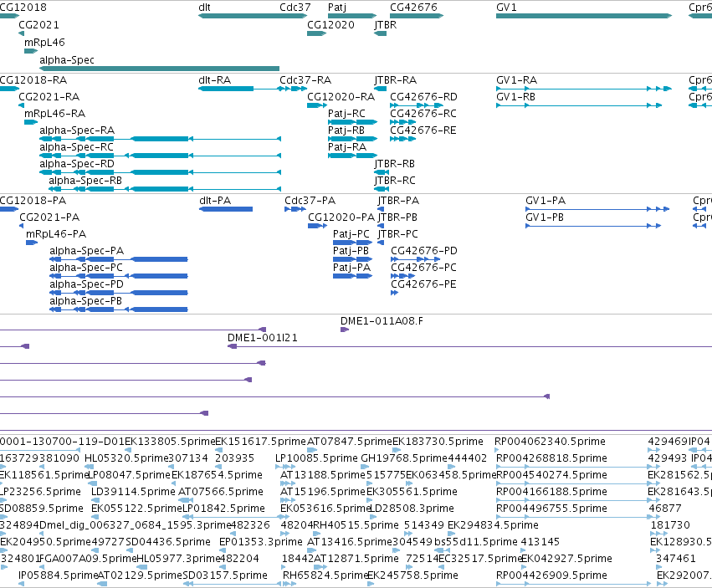Click the alpha-Spec-PB protein label
712x588 pixels.
coord(86,301)
